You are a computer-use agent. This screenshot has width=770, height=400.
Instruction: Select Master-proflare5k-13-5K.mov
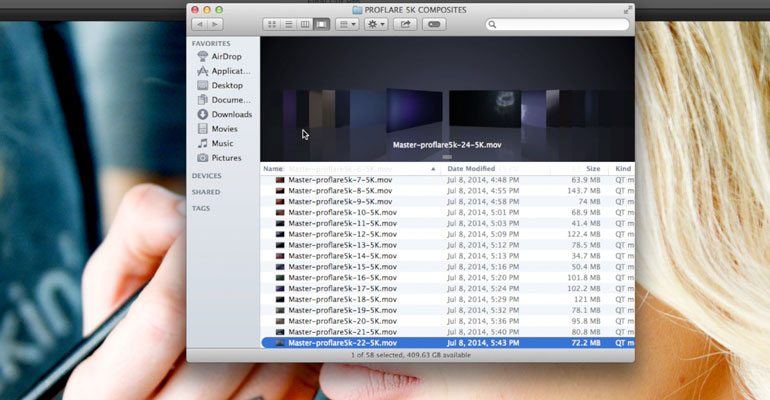pos(447,245)
